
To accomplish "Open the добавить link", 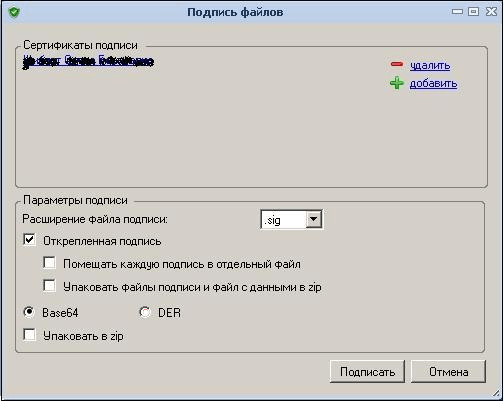I will (433, 83).
